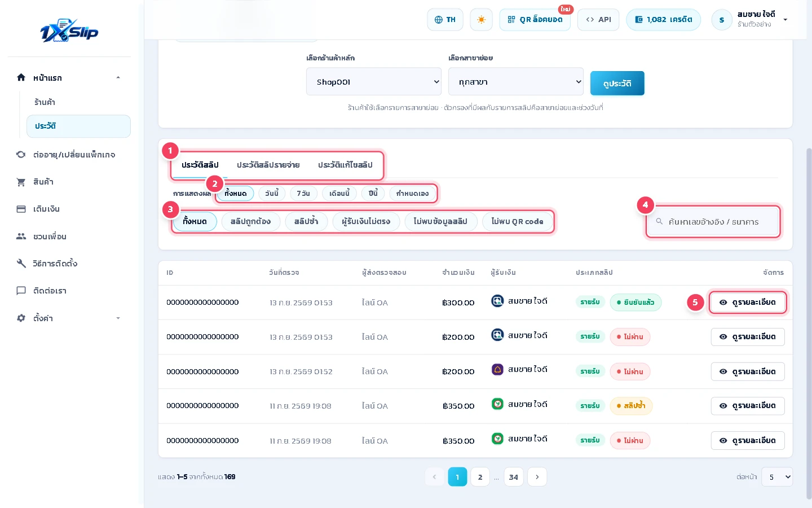Viewport: 812px width, 508px height.
Task: Click the people icon beside ชวนเพื่อน
Action: click(x=21, y=236)
